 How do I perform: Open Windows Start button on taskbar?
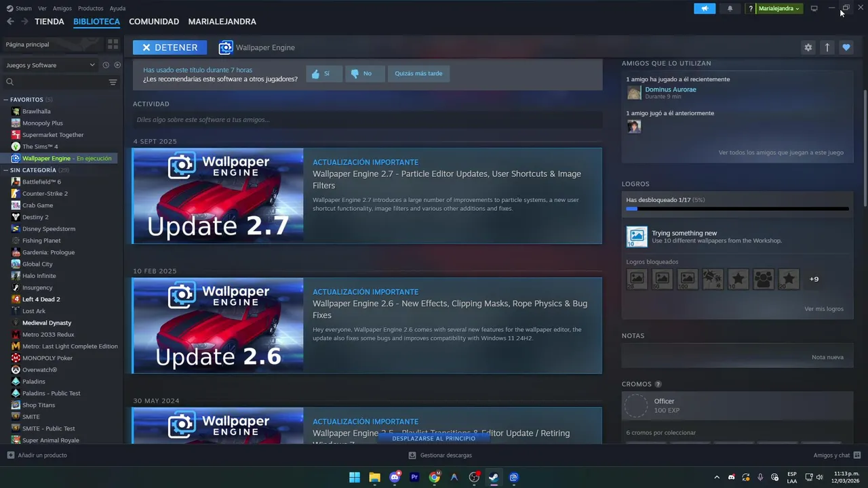[355, 477]
